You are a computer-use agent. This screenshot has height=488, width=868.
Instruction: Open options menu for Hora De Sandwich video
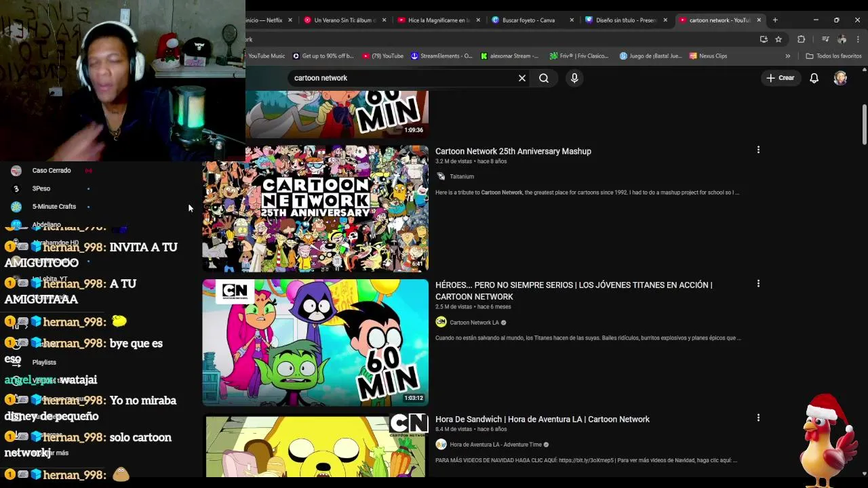758,418
